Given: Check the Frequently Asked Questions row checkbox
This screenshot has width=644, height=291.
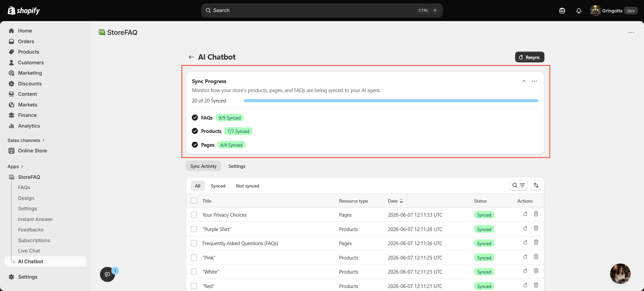Looking at the screenshot, I should (194, 243).
